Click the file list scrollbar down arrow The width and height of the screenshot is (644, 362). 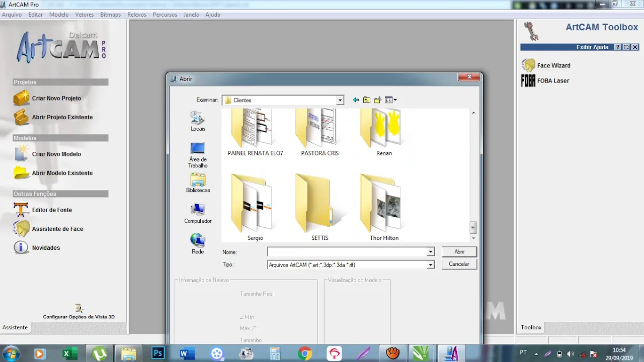point(473,238)
